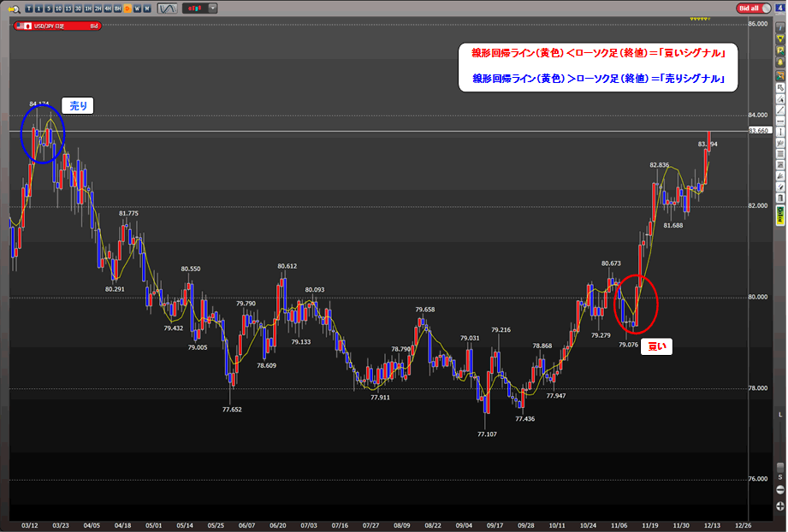Image resolution: width=788 pixels, height=532 pixels.
Task: Select the 10-minute timeframe button
Action: tap(58, 9)
